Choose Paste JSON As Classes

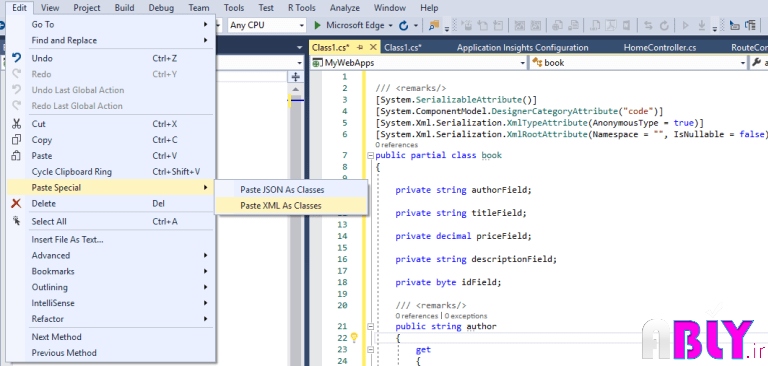pos(291,190)
